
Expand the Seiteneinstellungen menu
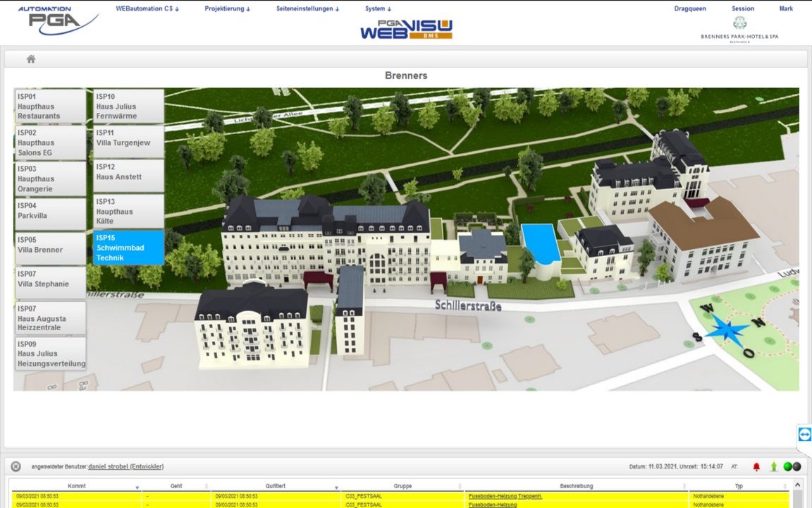(307, 8)
